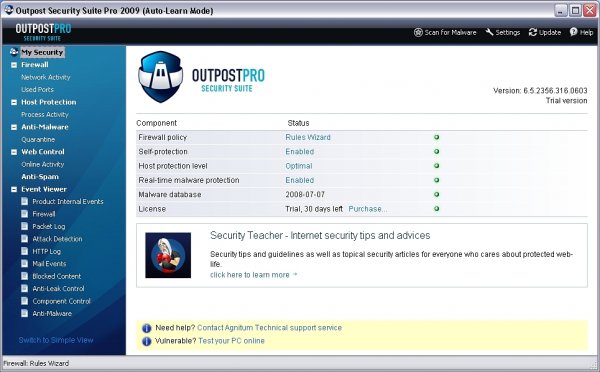The image size is (600, 372).
Task: Open Process Activity under Host Protection
Action: pos(45,114)
